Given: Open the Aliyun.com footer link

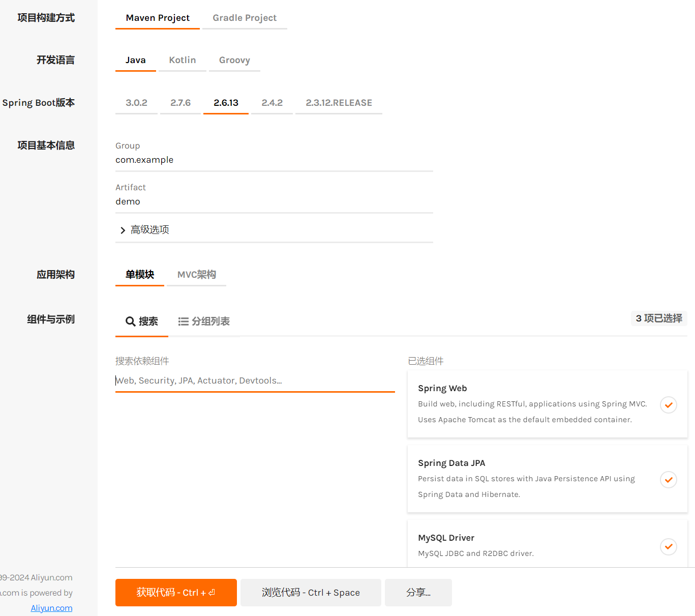Looking at the screenshot, I should click(51, 608).
